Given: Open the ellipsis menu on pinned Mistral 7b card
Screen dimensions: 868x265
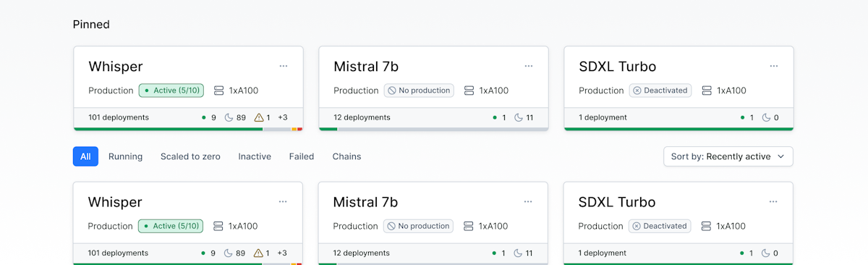Looking at the screenshot, I should 529,66.
